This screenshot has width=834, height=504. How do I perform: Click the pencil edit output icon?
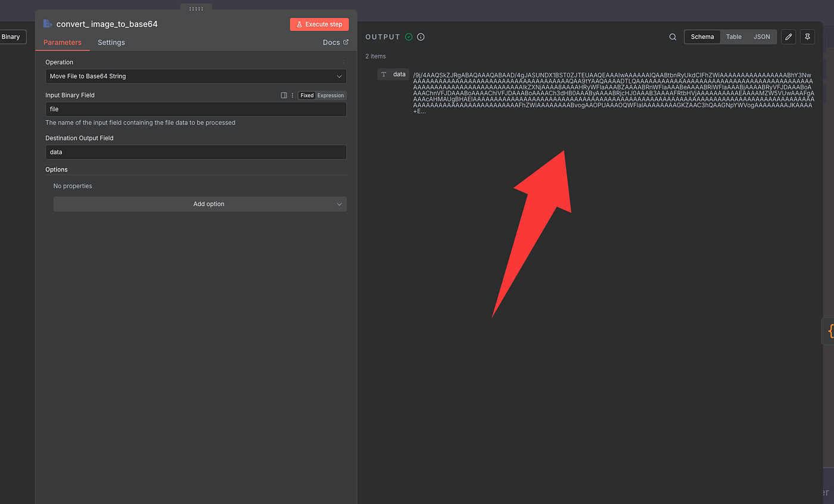788,37
